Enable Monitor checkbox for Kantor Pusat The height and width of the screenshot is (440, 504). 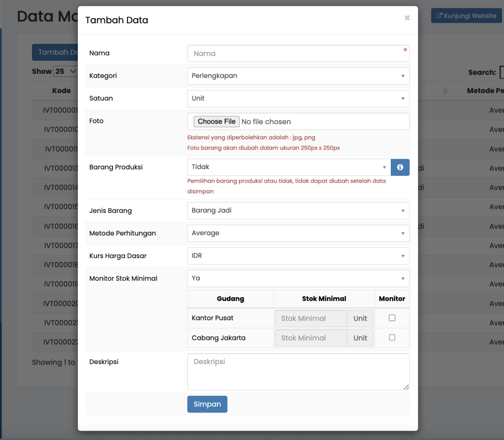(392, 318)
